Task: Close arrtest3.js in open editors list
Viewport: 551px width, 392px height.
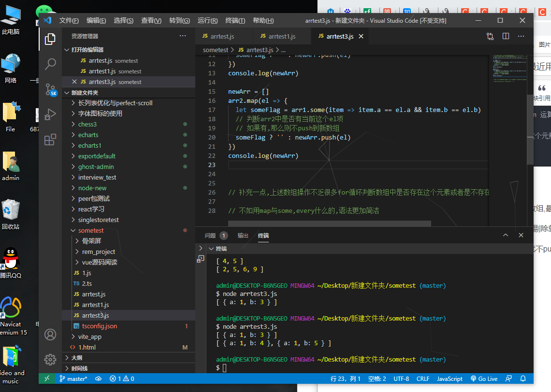Action: point(74,82)
